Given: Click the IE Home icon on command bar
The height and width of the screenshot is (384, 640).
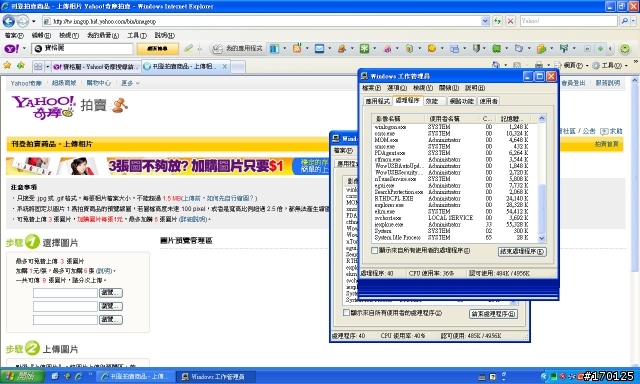Looking at the screenshot, I should 496,65.
